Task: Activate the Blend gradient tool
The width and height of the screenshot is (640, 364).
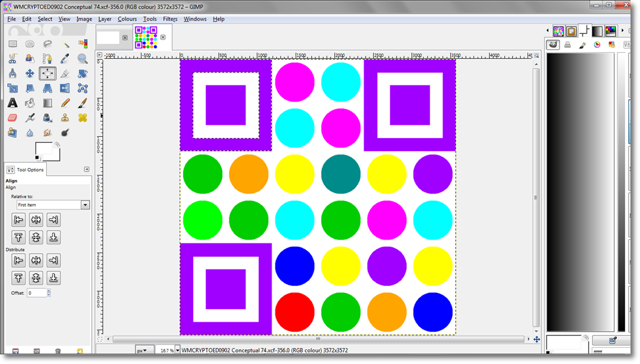Action: tap(47, 103)
